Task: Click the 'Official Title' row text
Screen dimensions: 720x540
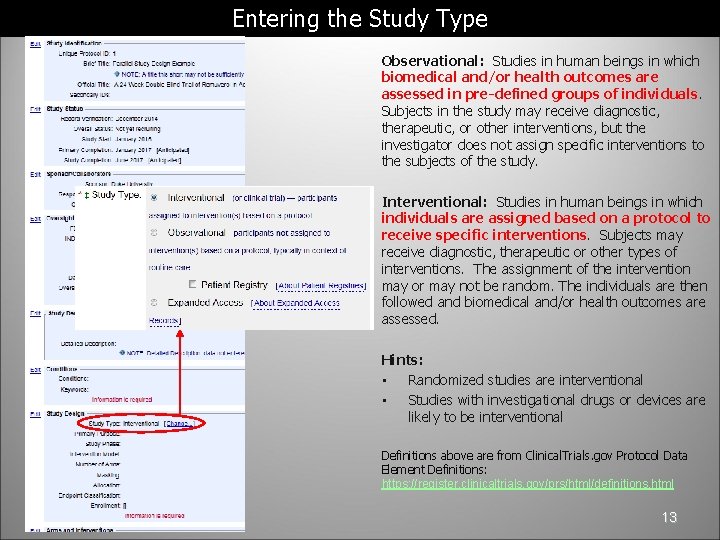Action: click(x=161, y=84)
